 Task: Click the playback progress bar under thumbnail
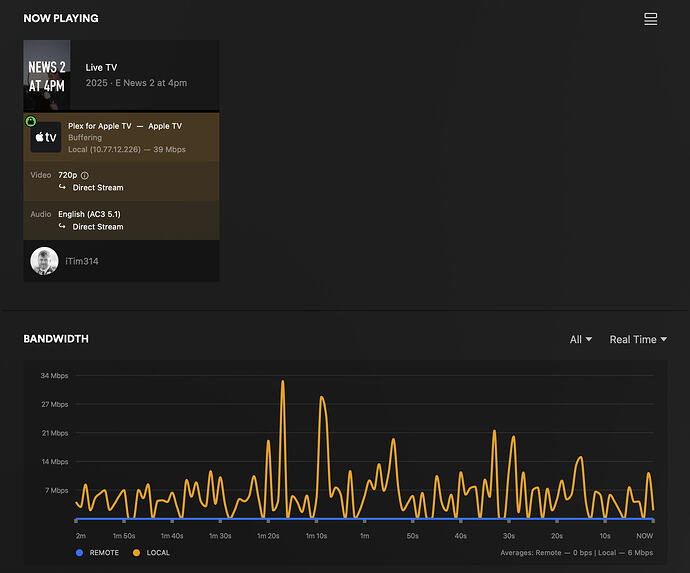[121, 110]
